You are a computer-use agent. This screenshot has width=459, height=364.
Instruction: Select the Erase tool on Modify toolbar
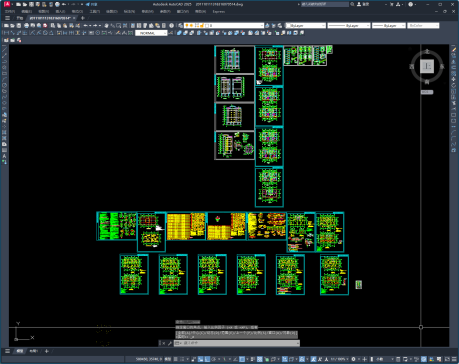pyautogui.click(x=454, y=50)
